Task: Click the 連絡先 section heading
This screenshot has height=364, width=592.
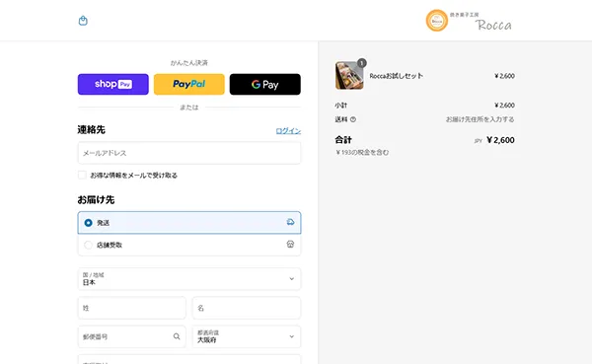Action: coord(92,130)
